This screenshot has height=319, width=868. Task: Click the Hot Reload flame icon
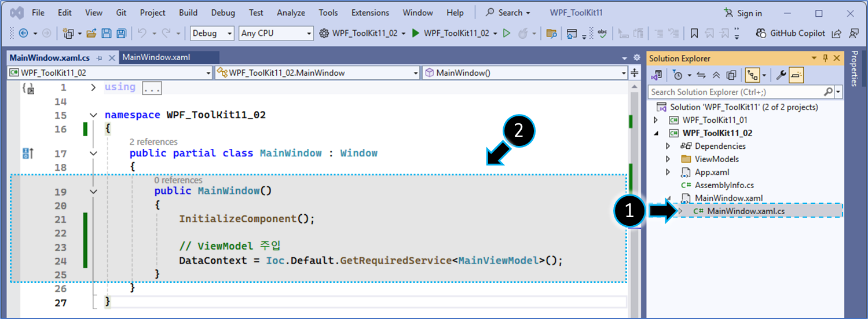(523, 34)
